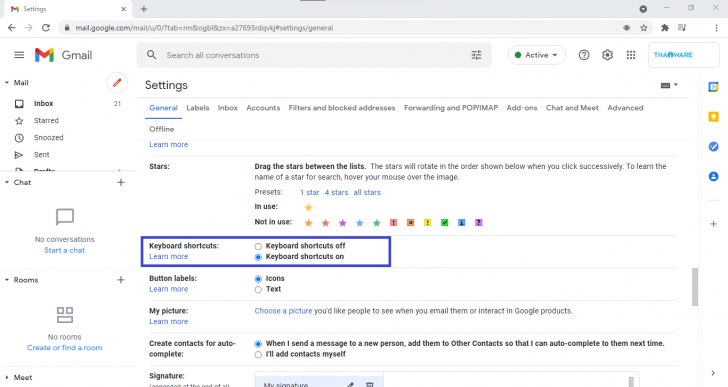The width and height of the screenshot is (728, 387).
Task: Open input tools keyboard dropdown
Action: (669, 85)
